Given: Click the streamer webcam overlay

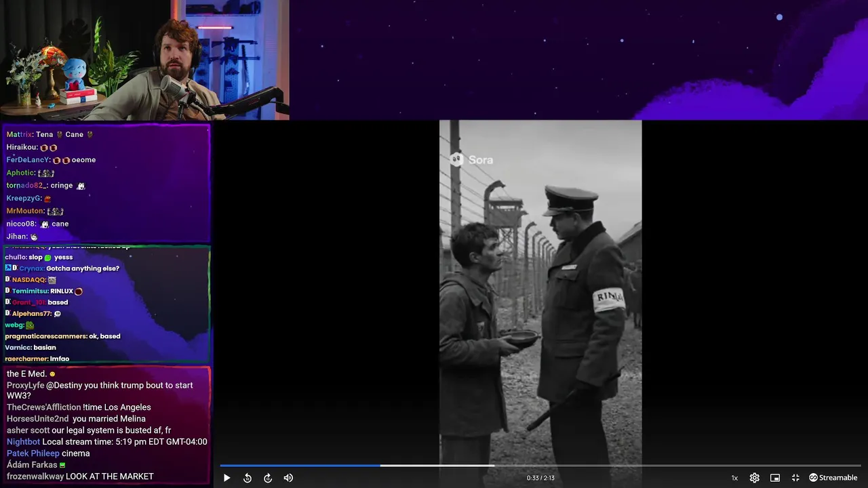Looking at the screenshot, I should tap(144, 60).
